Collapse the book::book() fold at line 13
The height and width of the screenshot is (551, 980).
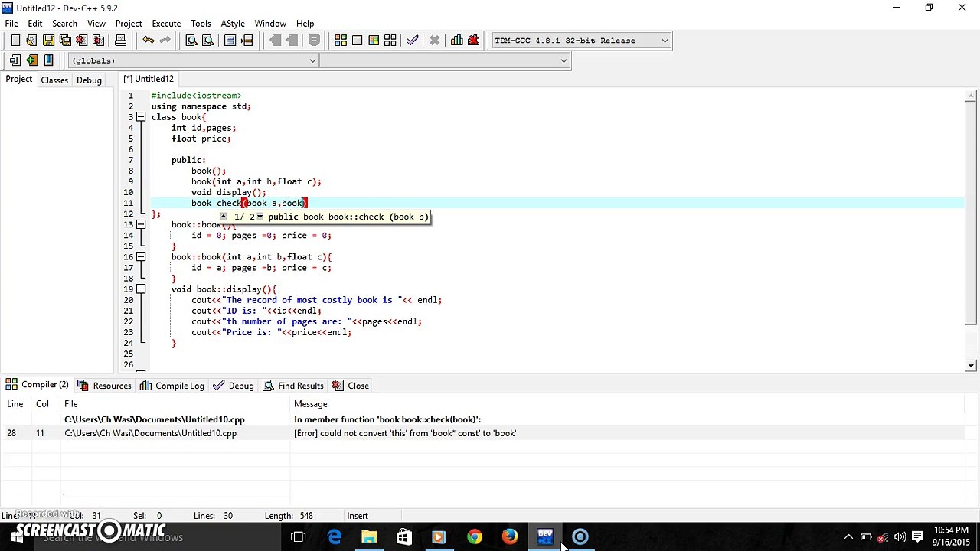pos(141,224)
